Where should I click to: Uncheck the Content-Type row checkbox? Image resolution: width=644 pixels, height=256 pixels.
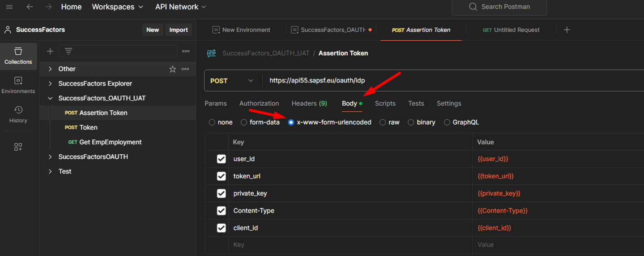[221, 211]
